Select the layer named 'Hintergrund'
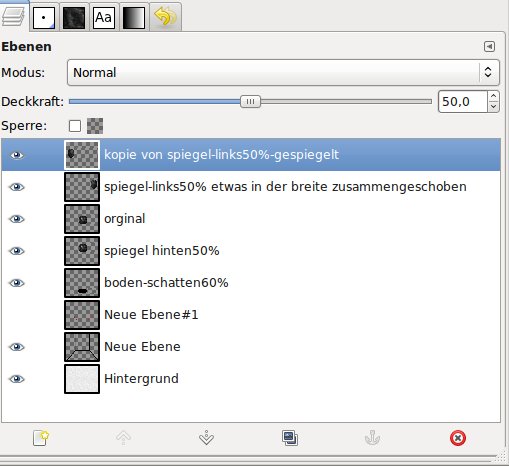 [141, 379]
